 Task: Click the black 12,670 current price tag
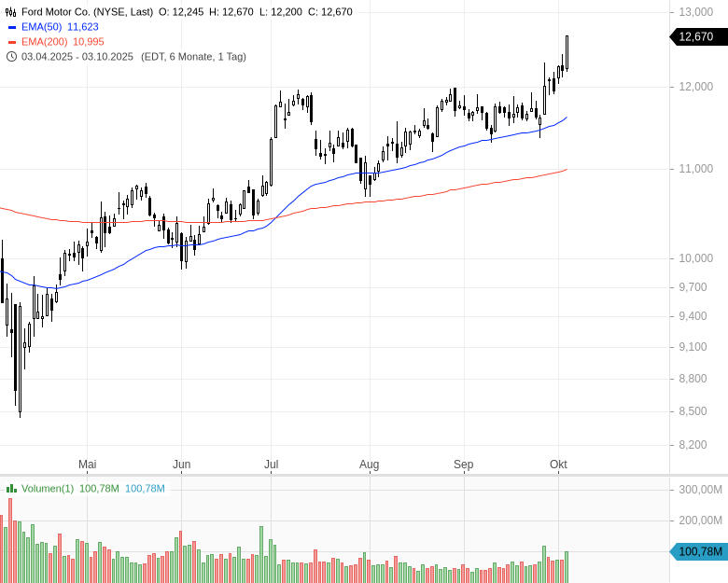point(696,37)
